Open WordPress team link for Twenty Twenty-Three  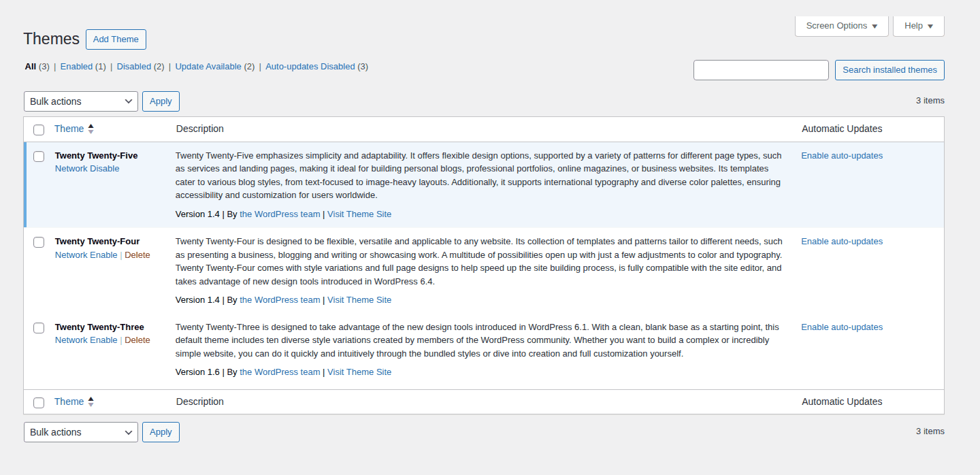(280, 372)
